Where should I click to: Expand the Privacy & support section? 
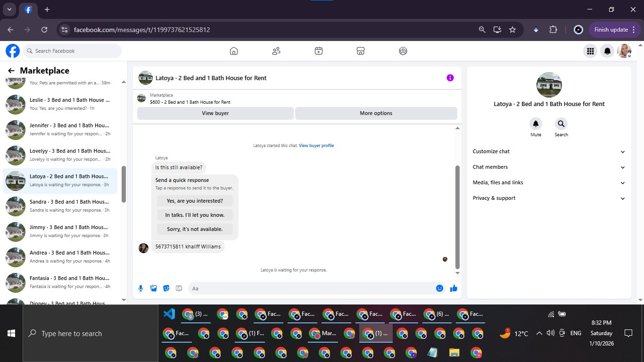coord(549,198)
